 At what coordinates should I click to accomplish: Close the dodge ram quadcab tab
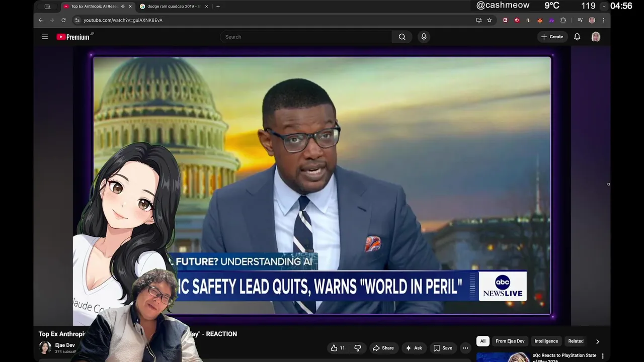[x=206, y=7]
